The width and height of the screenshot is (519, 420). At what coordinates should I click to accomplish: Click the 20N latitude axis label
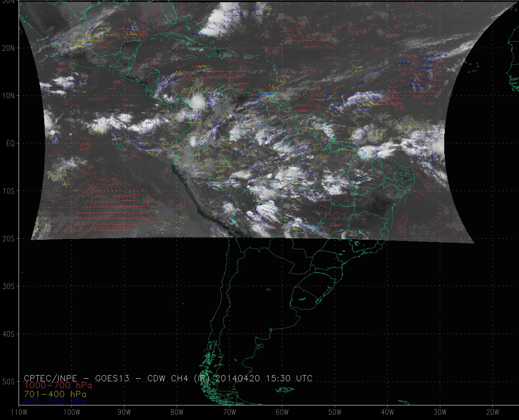point(8,48)
